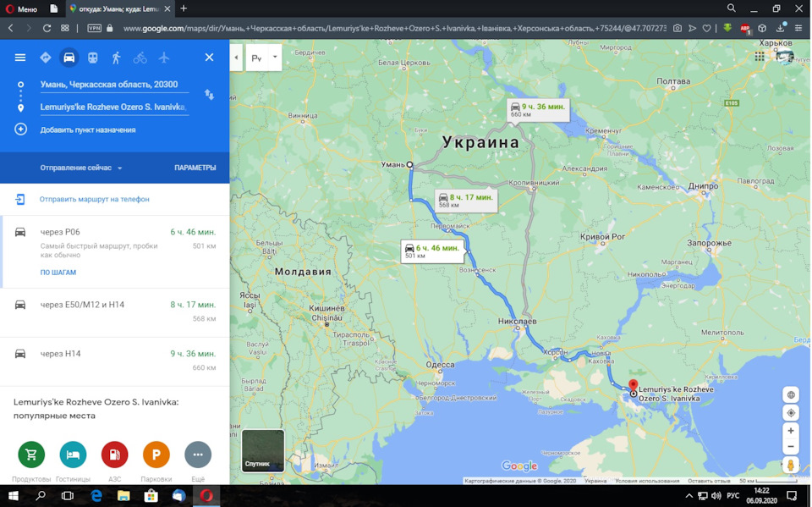Go back in browser history
The width and height of the screenshot is (812, 507).
[x=11, y=29]
